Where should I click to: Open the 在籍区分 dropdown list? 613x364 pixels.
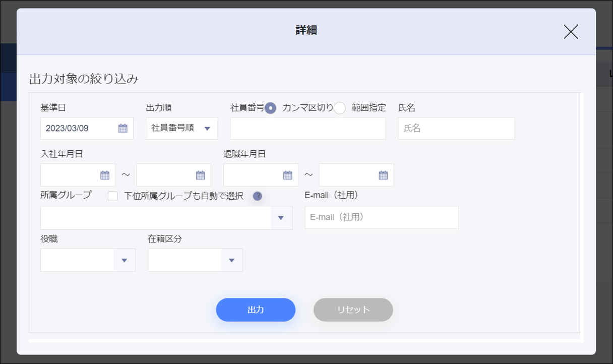[x=232, y=260]
